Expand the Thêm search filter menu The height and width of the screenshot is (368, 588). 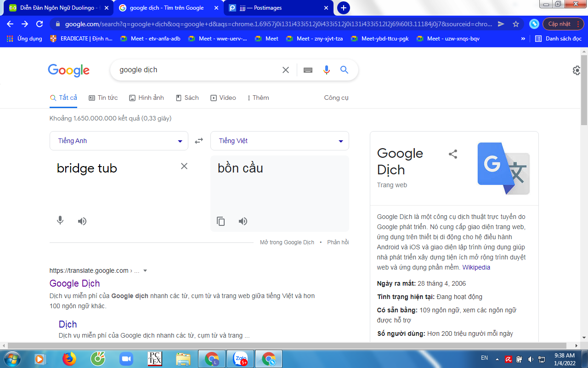(x=258, y=98)
